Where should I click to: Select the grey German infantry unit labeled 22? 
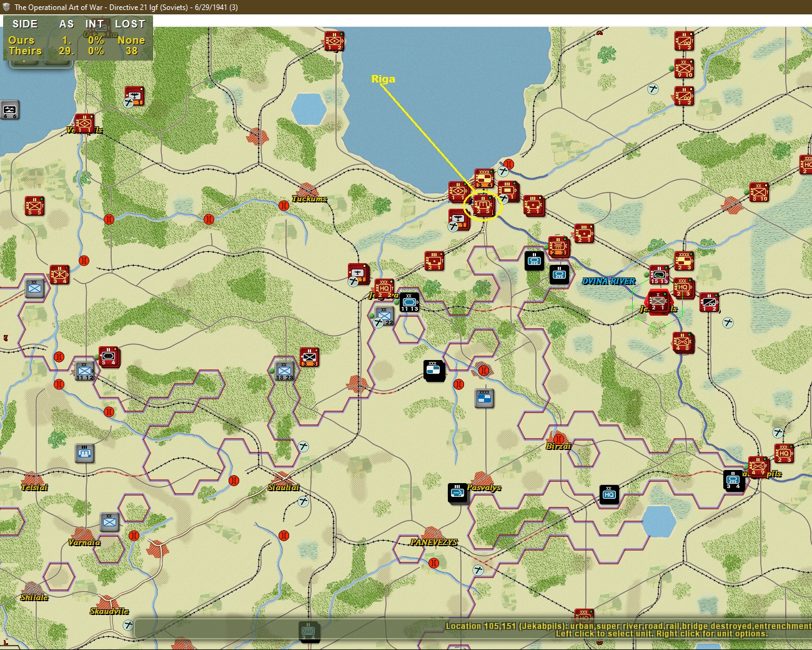click(384, 316)
